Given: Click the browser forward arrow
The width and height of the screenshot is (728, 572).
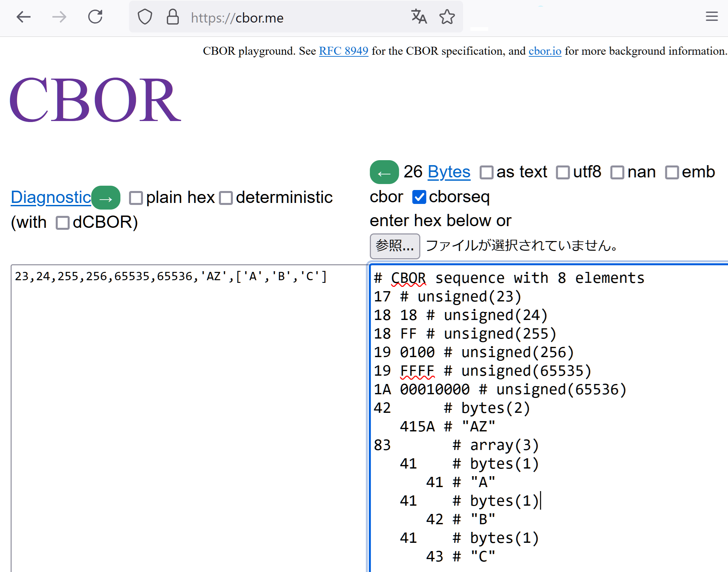Looking at the screenshot, I should [59, 17].
